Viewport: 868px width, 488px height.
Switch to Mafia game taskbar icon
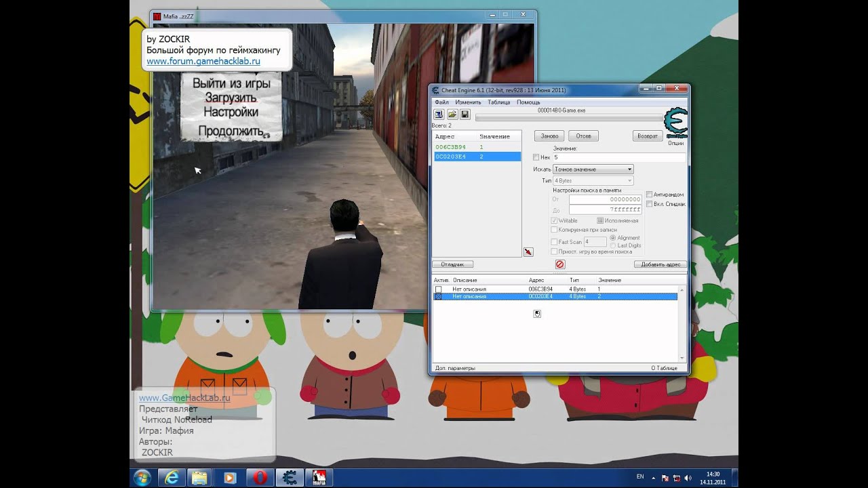tap(319, 477)
